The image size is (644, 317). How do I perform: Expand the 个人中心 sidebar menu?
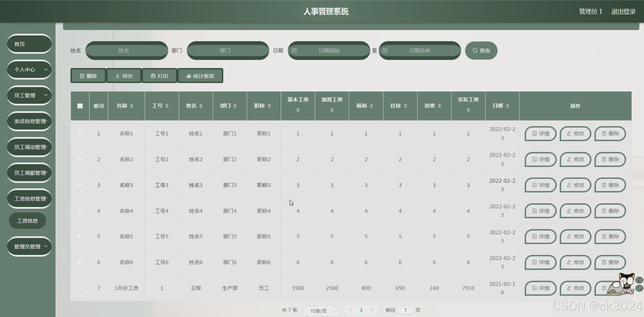coord(29,69)
